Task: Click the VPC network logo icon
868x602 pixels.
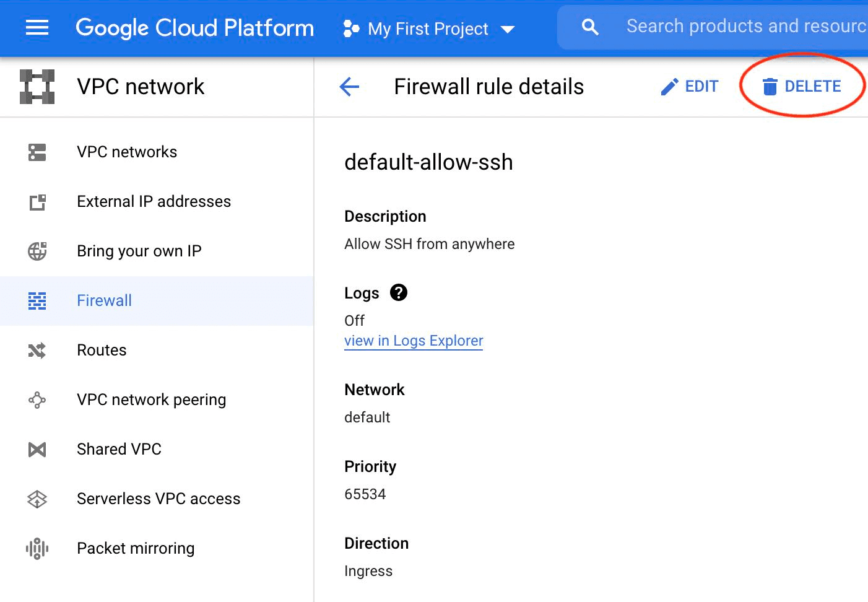Action: [37, 87]
